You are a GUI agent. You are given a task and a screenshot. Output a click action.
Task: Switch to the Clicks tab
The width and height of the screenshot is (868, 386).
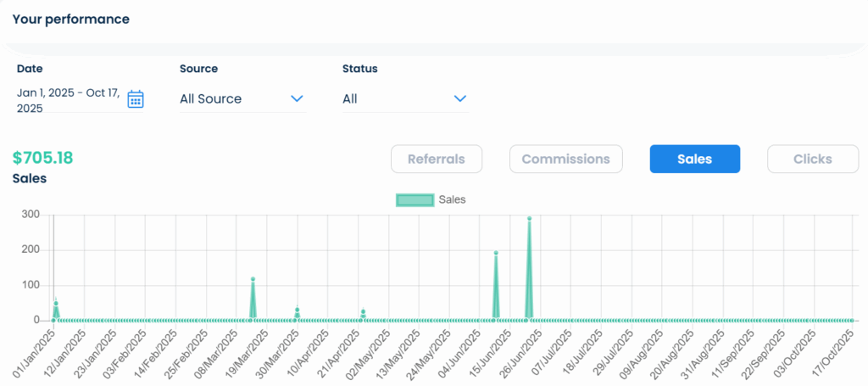812,159
